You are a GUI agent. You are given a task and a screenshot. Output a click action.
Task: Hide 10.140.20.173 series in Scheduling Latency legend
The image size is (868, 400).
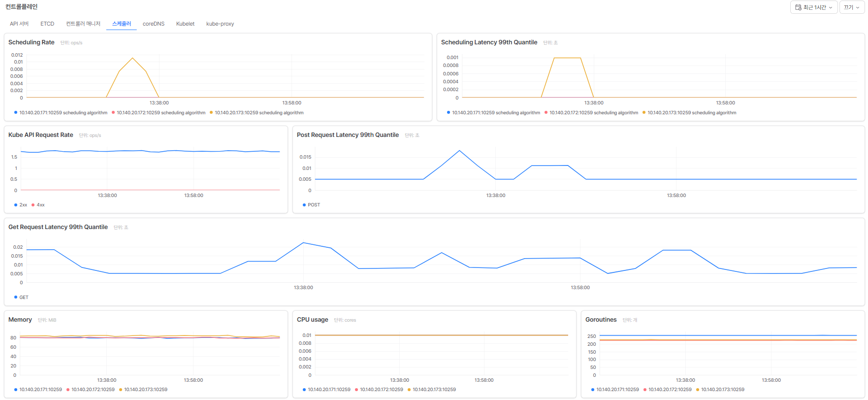click(x=689, y=113)
